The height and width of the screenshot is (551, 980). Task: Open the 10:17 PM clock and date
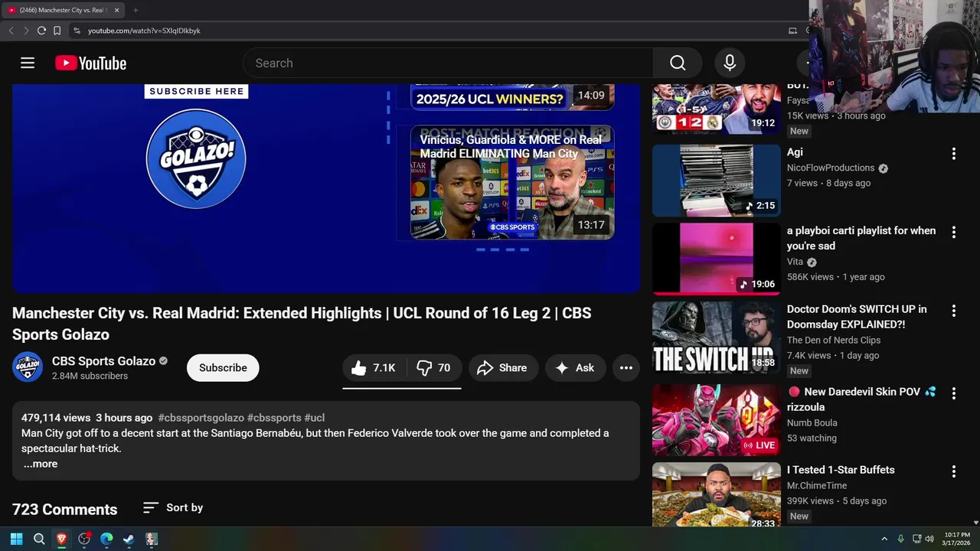pos(957,539)
